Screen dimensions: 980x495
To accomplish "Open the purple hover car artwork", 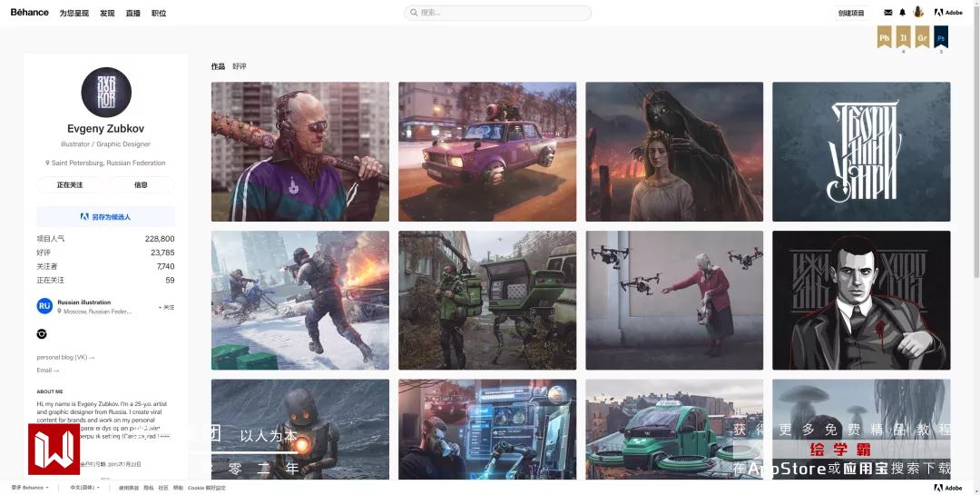I will click(487, 152).
